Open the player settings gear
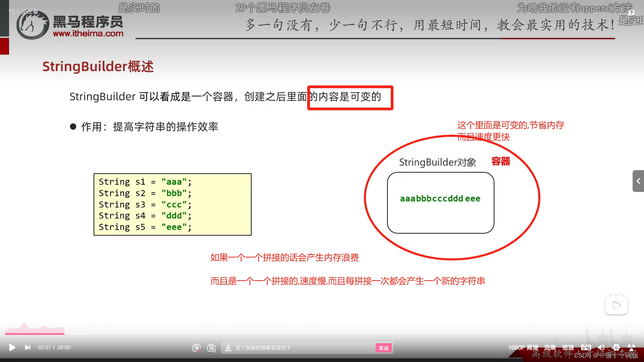 616,348
